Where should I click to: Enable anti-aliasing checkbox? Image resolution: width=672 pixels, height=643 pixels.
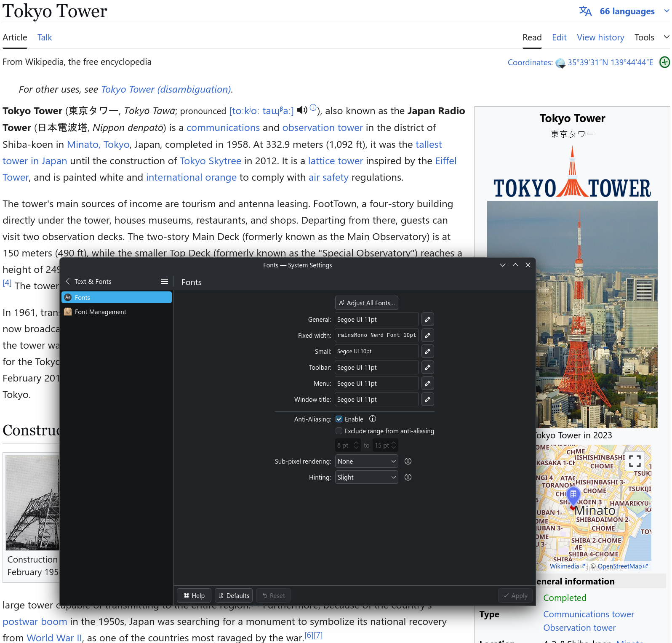[x=339, y=419]
